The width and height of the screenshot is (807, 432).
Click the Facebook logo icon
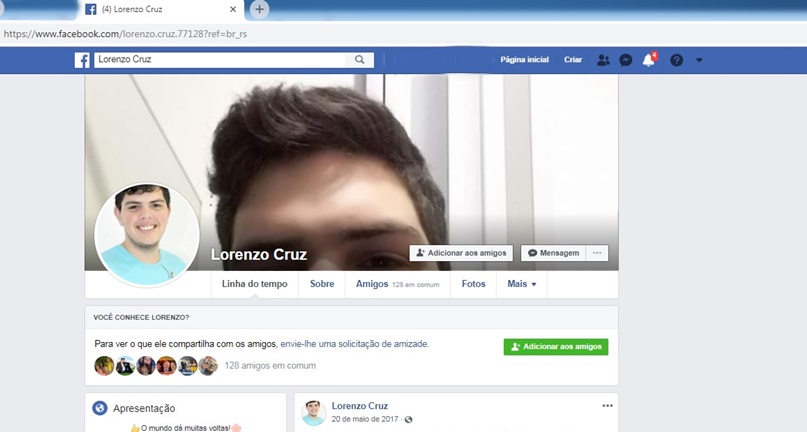83,60
